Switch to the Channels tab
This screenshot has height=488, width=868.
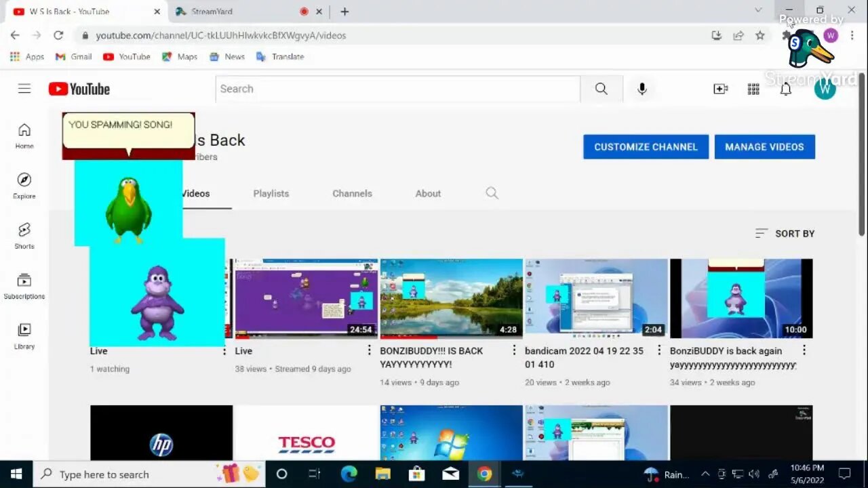tap(352, 193)
